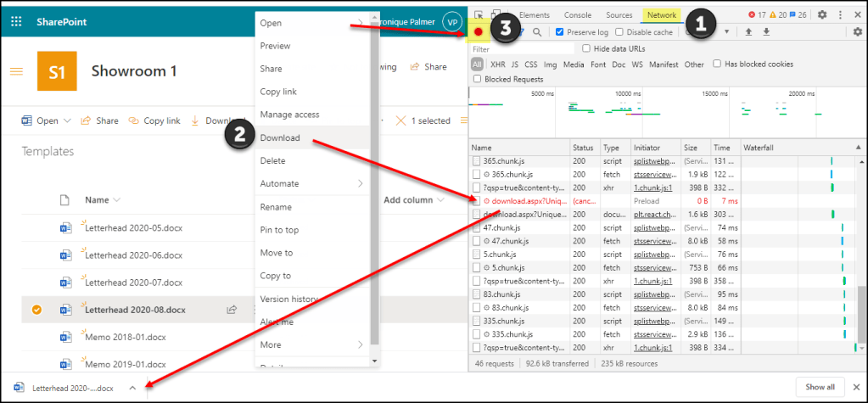This screenshot has width=868, height=403.
Task: Clear selection with the X icon
Action: 400,120
